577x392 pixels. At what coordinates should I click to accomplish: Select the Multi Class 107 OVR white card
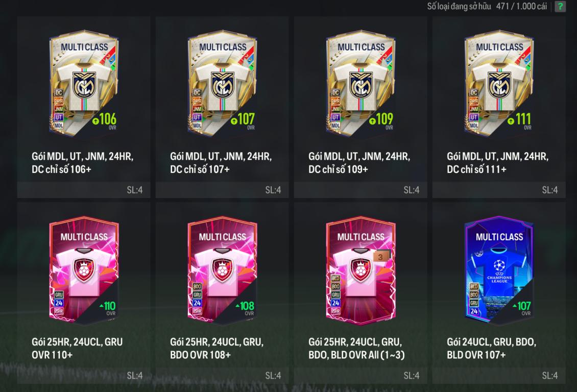[x=222, y=83]
